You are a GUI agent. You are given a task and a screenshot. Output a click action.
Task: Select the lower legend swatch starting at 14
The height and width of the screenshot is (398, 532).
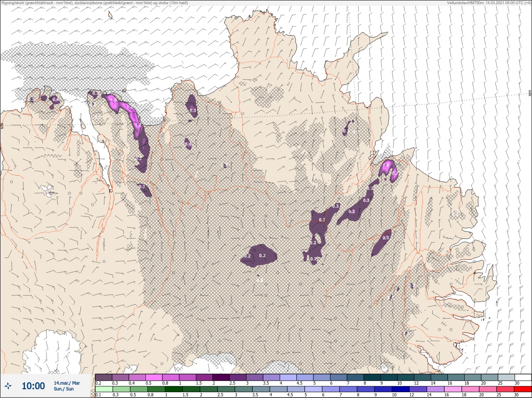tap(435, 390)
